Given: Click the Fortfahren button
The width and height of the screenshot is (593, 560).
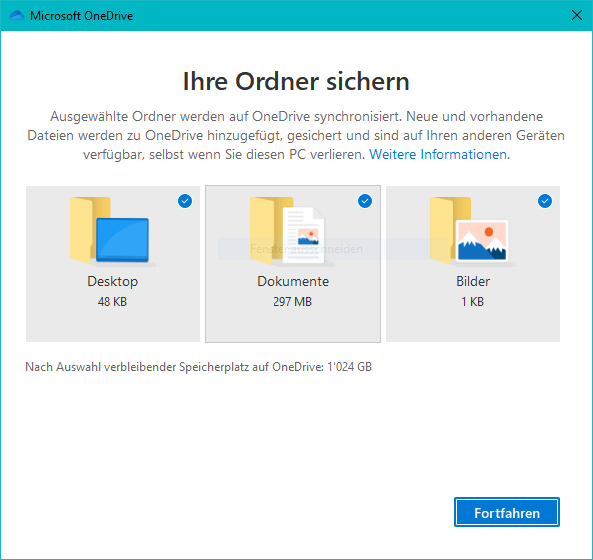Looking at the screenshot, I should click(x=507, y=512).
